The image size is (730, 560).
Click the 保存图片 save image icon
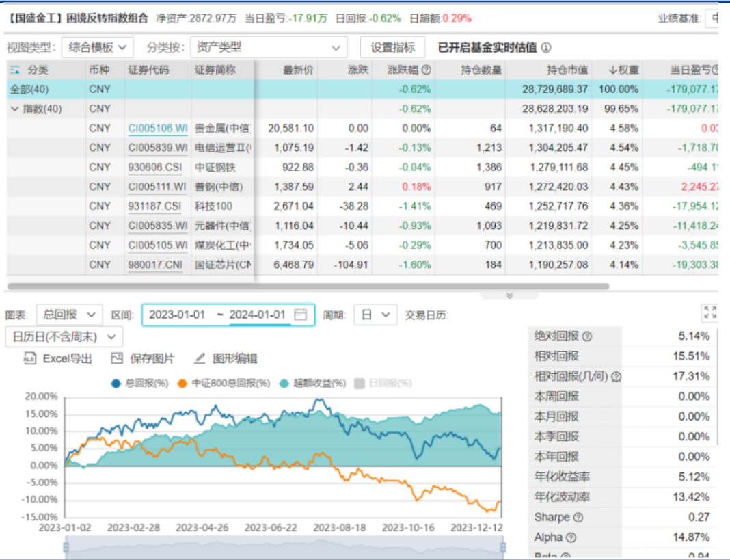117,358
